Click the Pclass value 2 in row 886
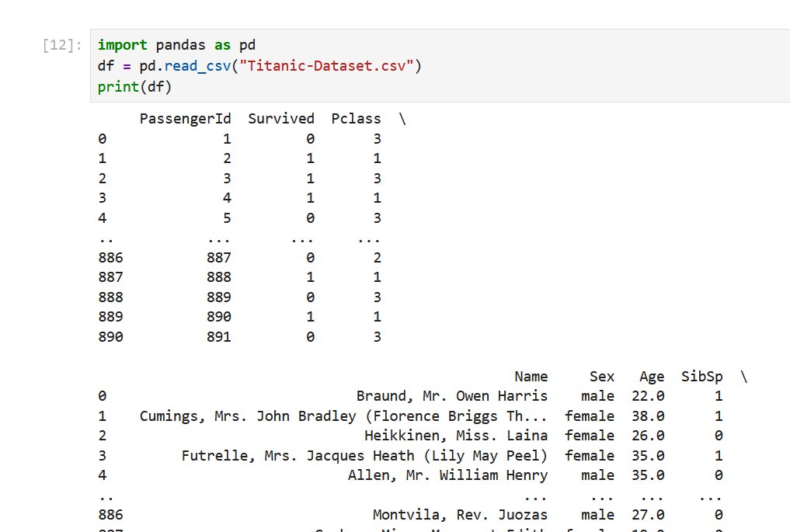Image resolution: width=790 pixels, height=532 pixels. tap(378, 258)
